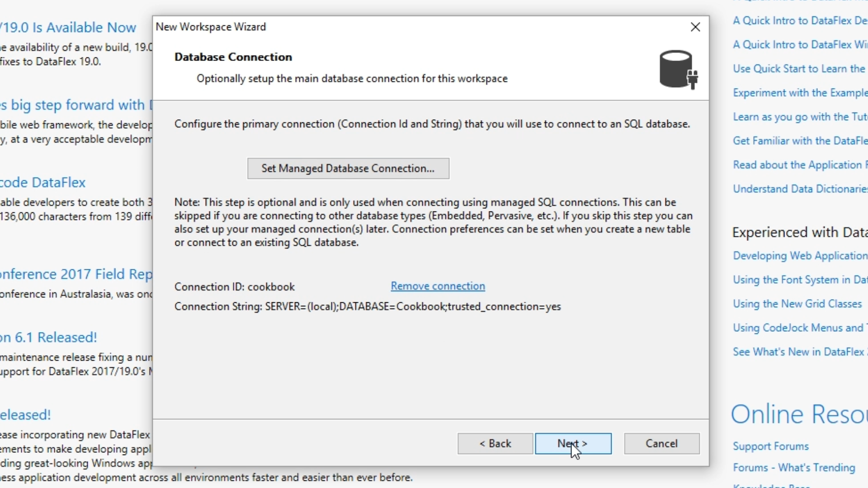
Task: Click the Remove connection link
Action: click(438, 286)
